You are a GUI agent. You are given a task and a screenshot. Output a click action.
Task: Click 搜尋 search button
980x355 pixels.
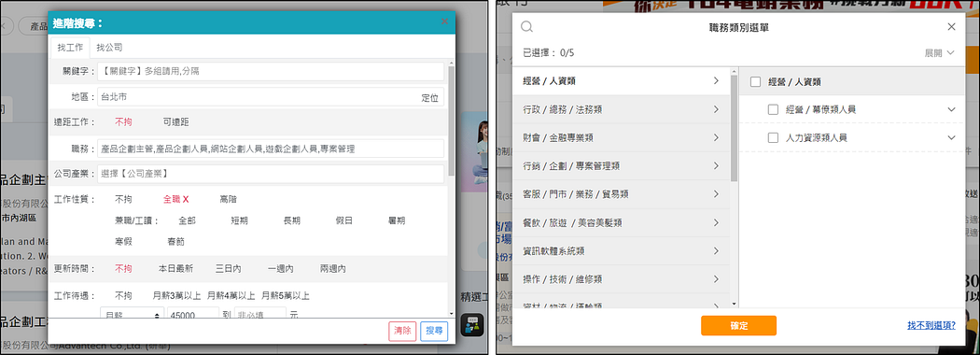click(x=434, y=332)
